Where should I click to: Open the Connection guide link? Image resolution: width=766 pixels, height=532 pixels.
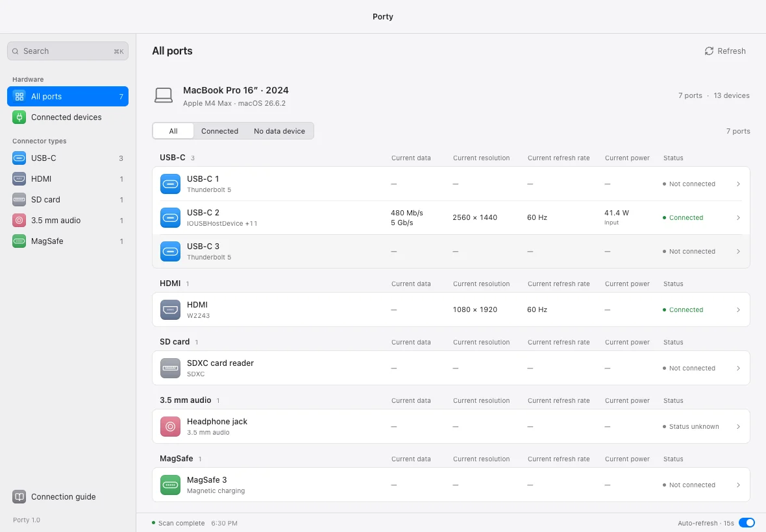click(x=64, y=497)
